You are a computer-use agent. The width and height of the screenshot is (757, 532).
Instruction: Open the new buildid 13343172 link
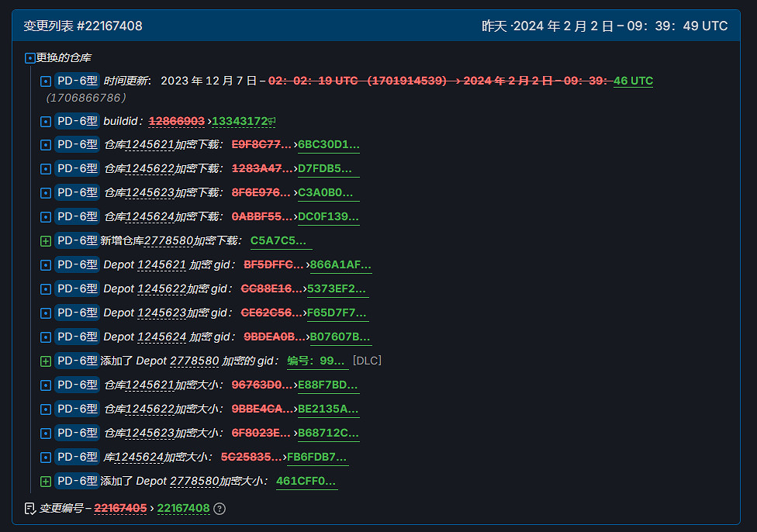[240, 122]
